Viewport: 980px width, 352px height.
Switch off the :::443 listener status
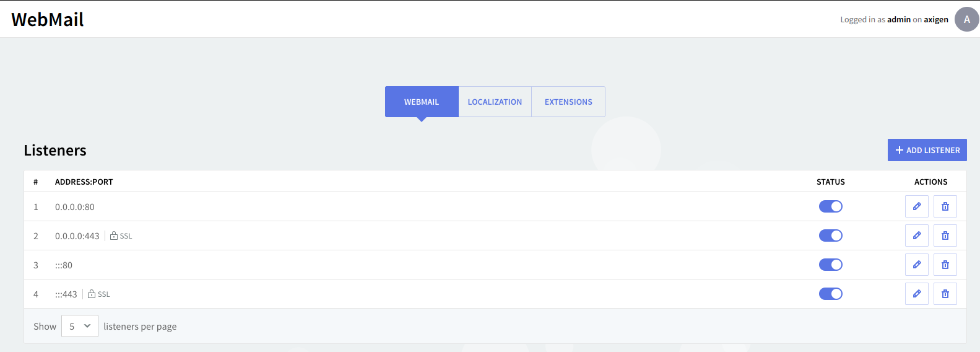click(x=830, y=294)
